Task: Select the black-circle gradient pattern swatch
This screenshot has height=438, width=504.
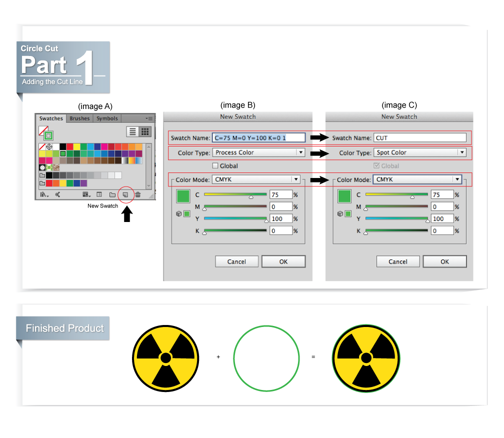Action: 42,167
